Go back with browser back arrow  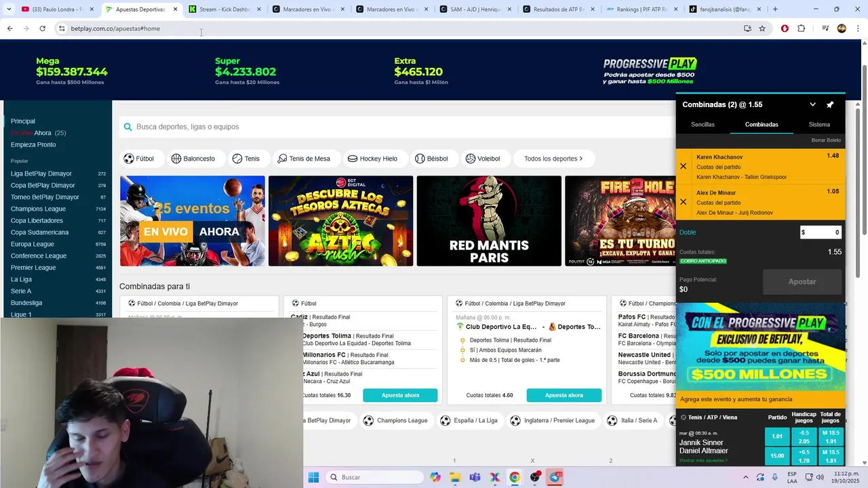(x=9, y=28)
